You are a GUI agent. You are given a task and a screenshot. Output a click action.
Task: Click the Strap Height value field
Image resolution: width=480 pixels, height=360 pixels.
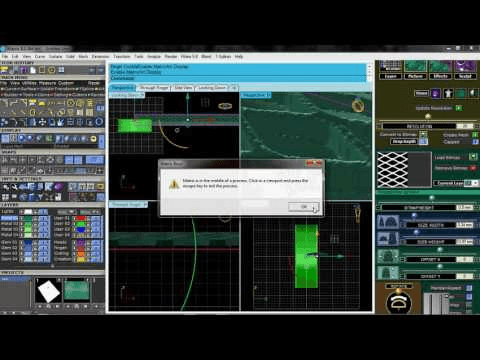pyautogui.click(x=465, y=208)
